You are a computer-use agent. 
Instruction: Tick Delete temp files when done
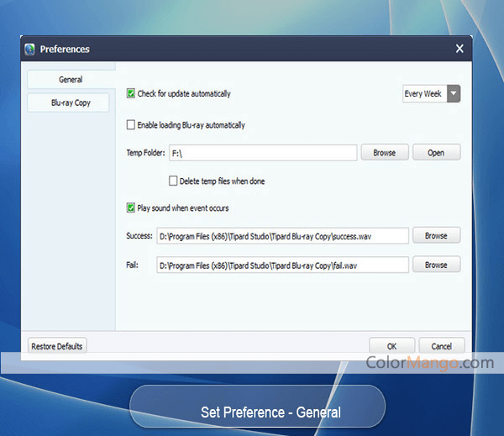(x=173, y=181)
